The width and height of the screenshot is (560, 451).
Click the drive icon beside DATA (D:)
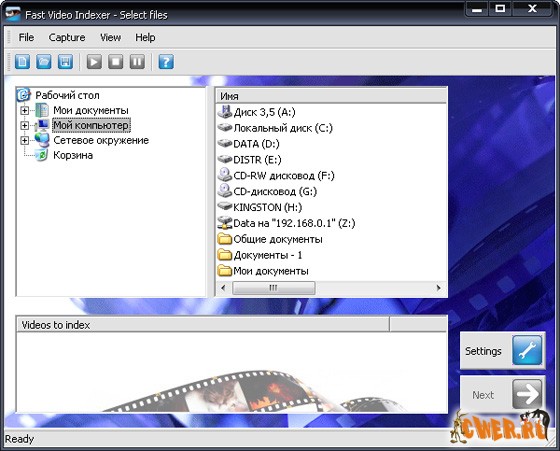click(x=225, y=143)
